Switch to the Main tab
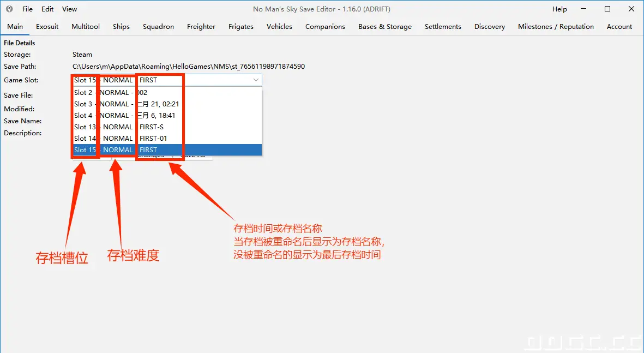Image resolution: width=644 pixels, height=353 pixels. [15, 26]
